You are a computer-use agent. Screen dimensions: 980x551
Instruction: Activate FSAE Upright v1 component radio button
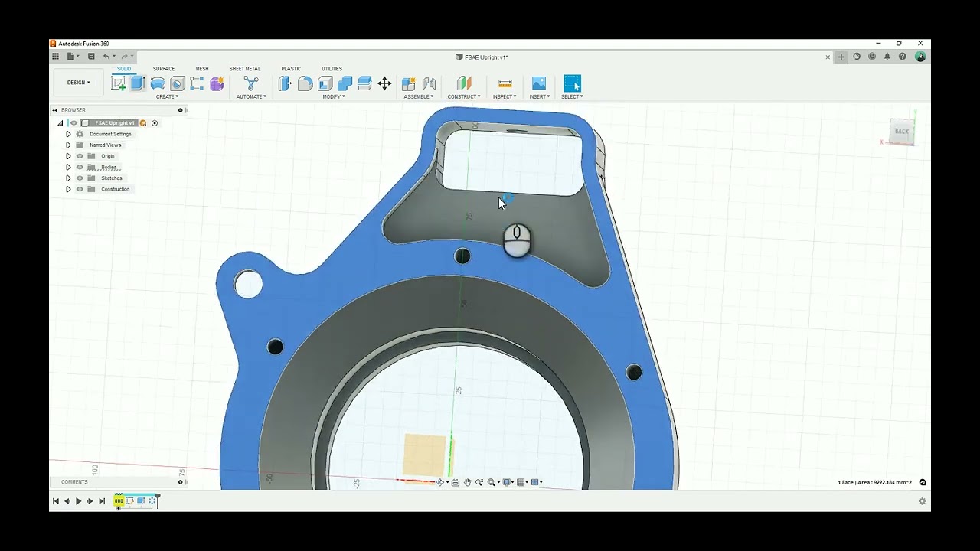[x=155, y=123]
